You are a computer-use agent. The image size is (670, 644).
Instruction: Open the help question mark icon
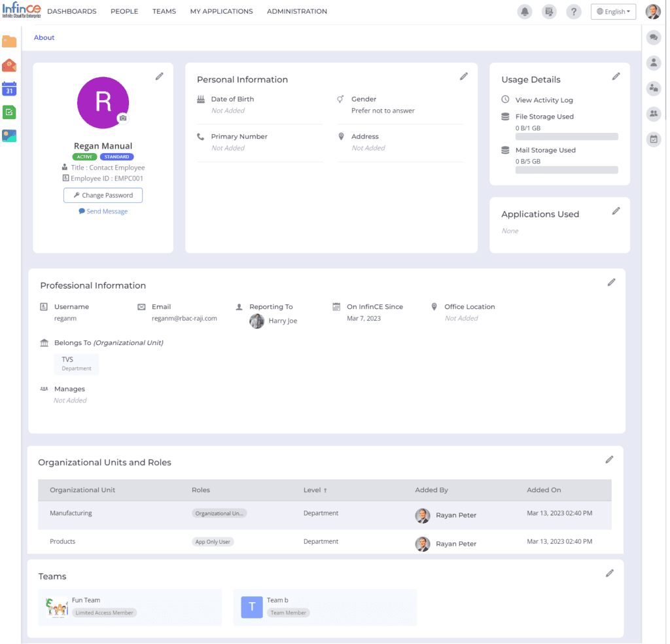tap(573, 12)
